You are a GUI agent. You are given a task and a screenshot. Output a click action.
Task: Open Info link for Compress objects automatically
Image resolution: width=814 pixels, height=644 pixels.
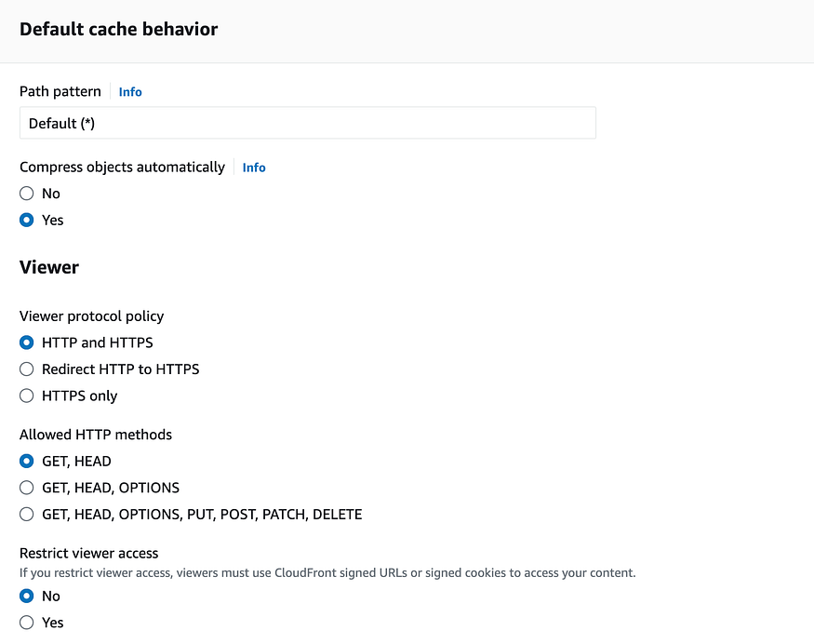[254, 168]
